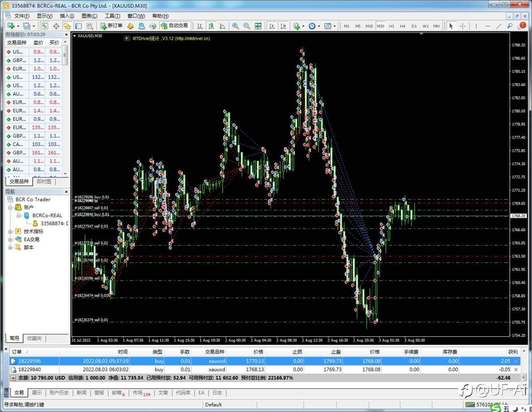Screen dimensions: 532x412
Task: Select the horizontal line drawing tool
Action: (488, 26)
